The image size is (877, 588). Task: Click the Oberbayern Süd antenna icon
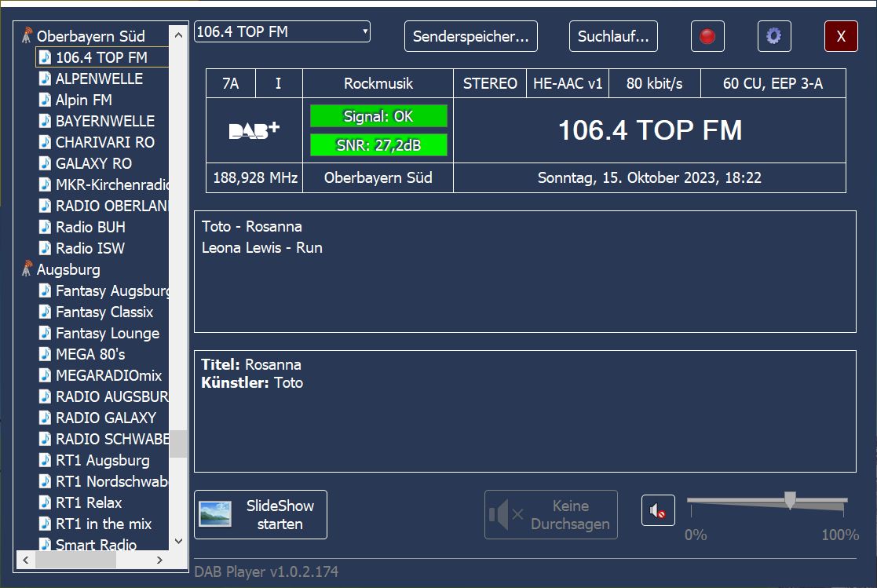click(27, 36)
